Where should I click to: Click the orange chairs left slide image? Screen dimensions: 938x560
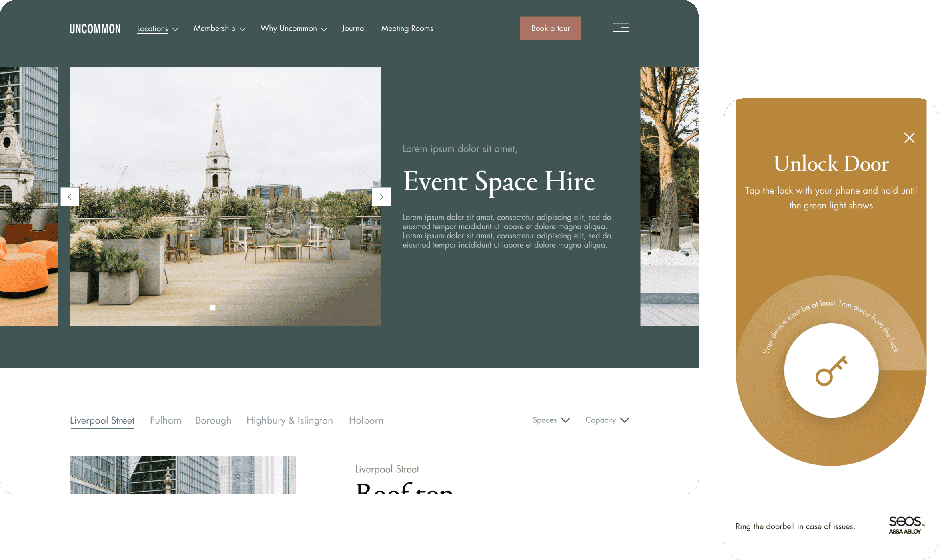pos(29,196)
